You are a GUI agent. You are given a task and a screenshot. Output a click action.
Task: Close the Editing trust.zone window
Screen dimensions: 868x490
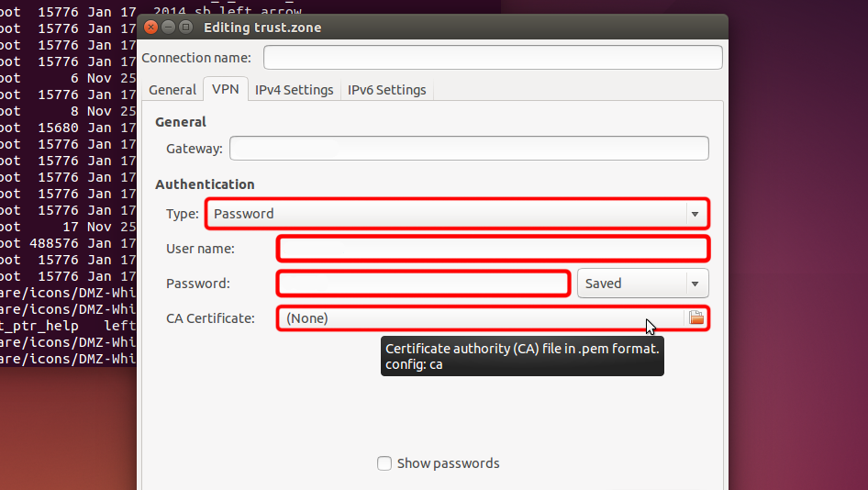[151, 28]
